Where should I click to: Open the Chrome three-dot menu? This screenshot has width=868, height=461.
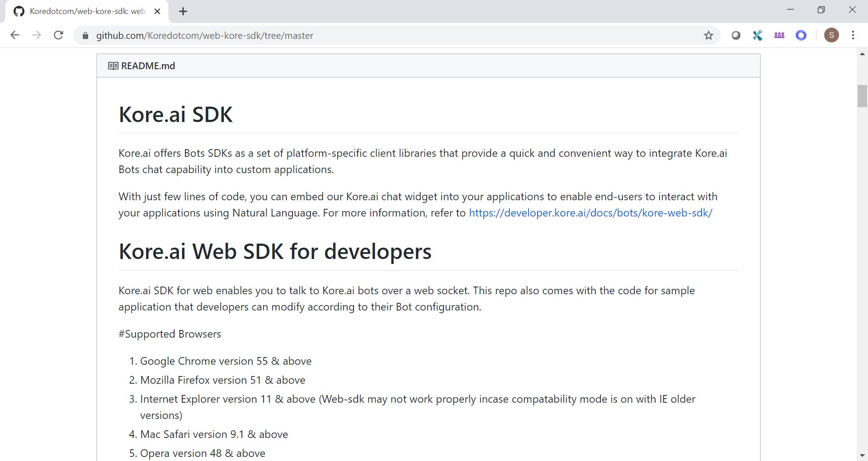pos(853,35)
